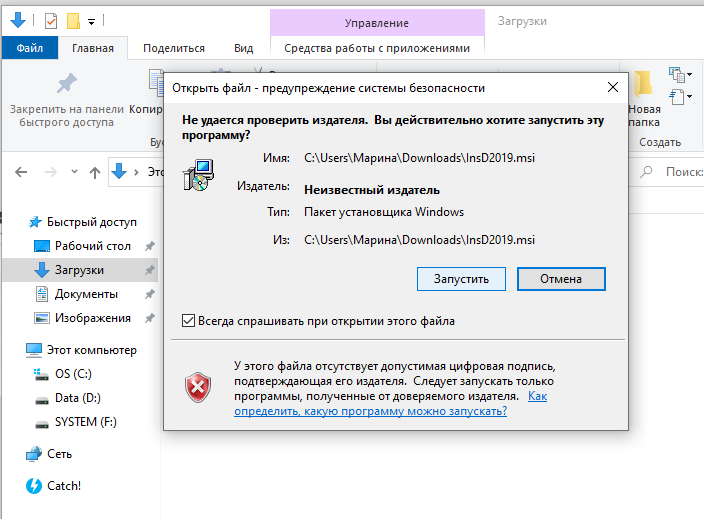Click the Запустить button
This screenshot has width=704, height=519.
click(461, 279)
